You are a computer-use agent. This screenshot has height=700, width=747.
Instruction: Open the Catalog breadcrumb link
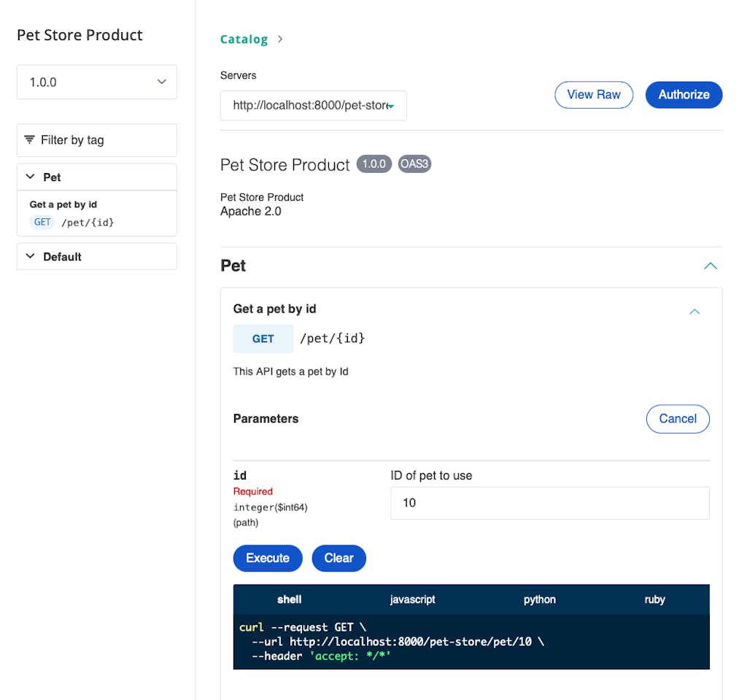pyautogui.click(x=244, y=39)
